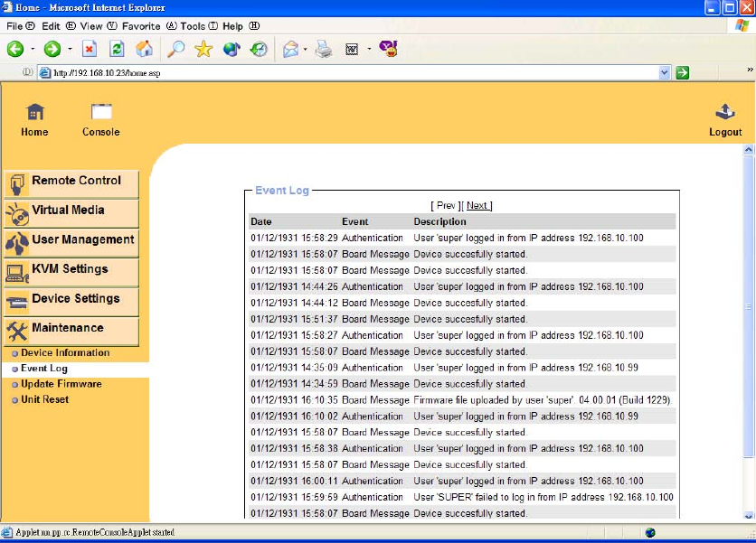Open the Back button history dropdown
The height and width of the screenshot is (543, 756).
point(33,50)
